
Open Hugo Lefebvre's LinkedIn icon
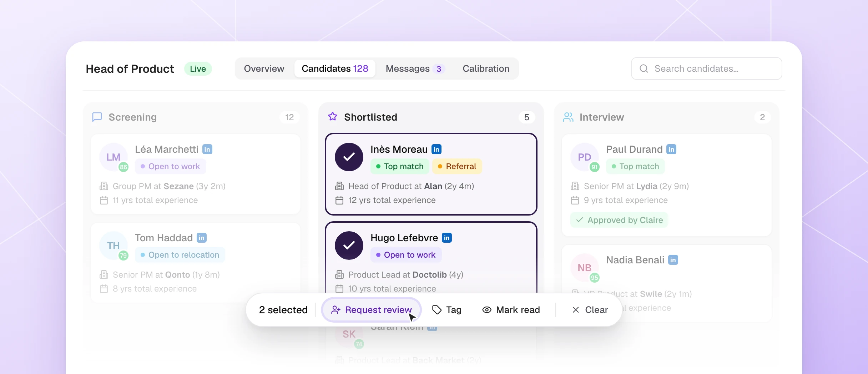coord(447,238)
